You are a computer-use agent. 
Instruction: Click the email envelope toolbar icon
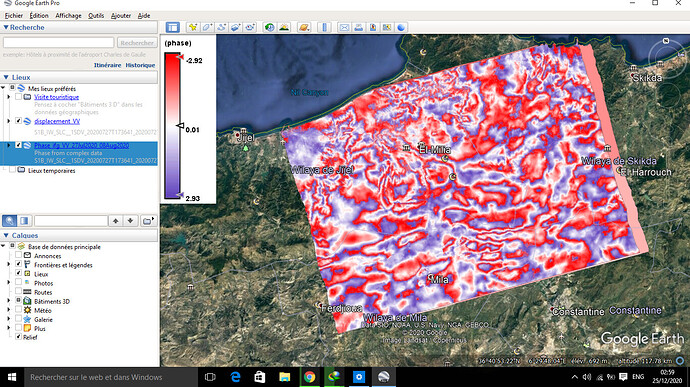click(x=344, y=27)
